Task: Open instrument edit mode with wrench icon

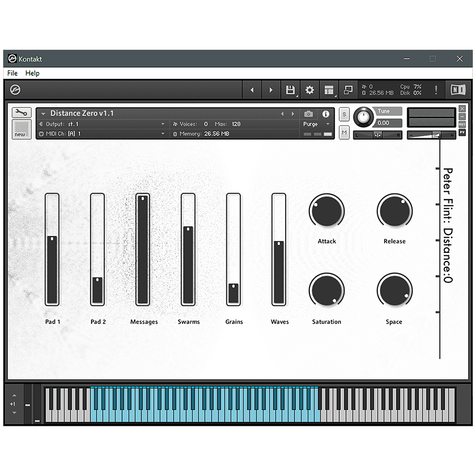Action: tap(21, 113)
